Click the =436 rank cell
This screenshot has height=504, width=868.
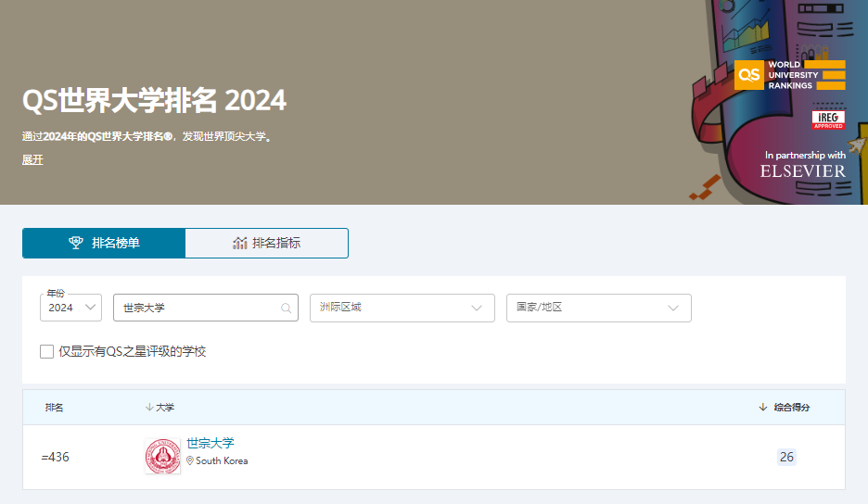point(56,457)
